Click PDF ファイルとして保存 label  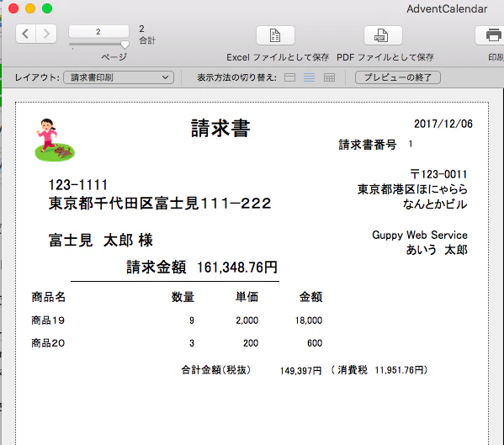[x=385, y=57]
